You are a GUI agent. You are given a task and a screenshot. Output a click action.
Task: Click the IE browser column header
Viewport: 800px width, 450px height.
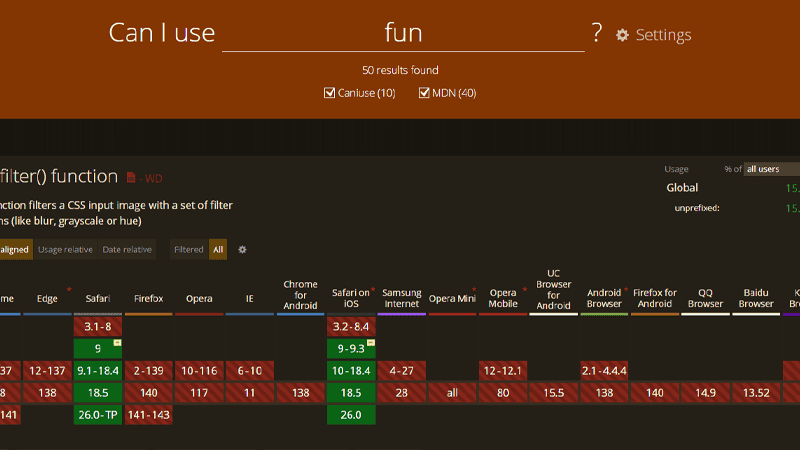(x=249, y=298)
